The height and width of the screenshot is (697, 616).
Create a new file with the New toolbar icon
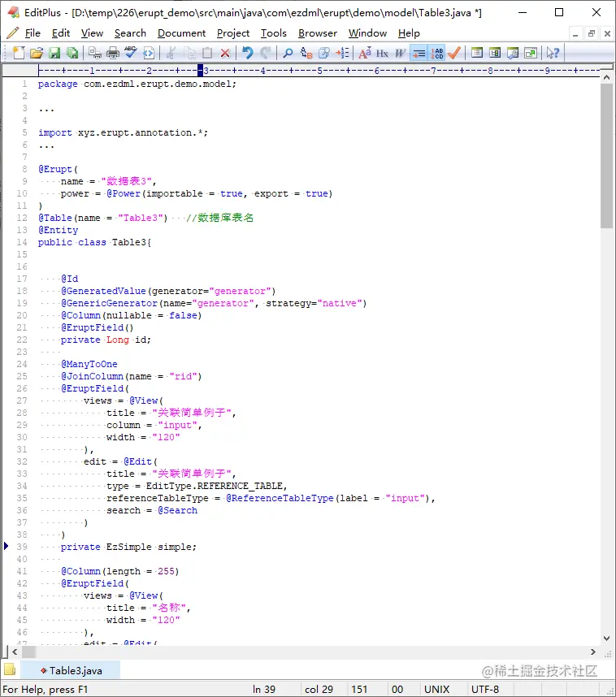point(19,53)
